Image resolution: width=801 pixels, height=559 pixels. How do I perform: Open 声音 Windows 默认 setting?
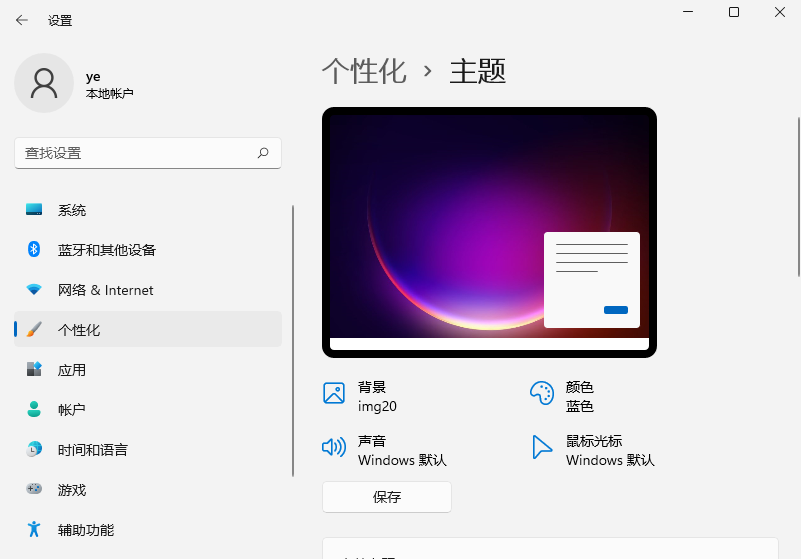click(x=384, y=450)
